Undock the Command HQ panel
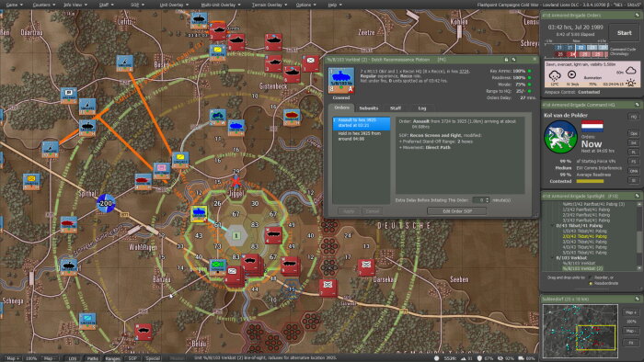Image resolution: width=644 pixels, height=362 pixels. 637,105
